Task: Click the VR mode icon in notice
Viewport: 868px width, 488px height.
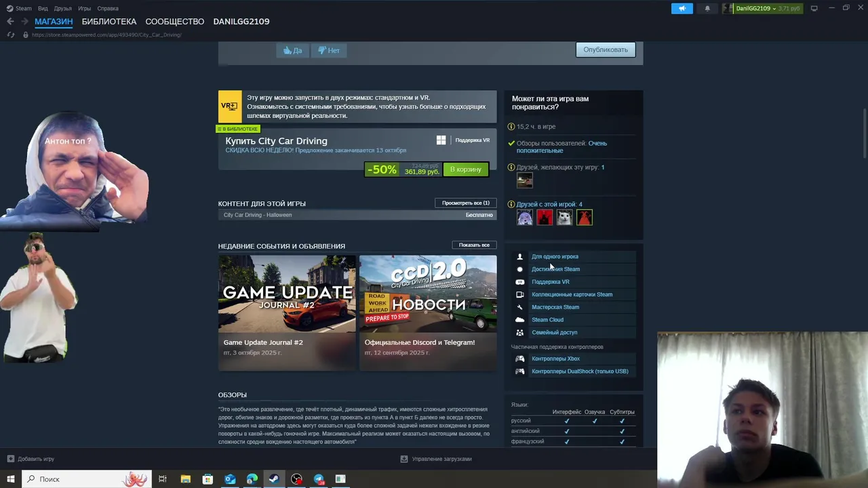Action: coord(230,106)
